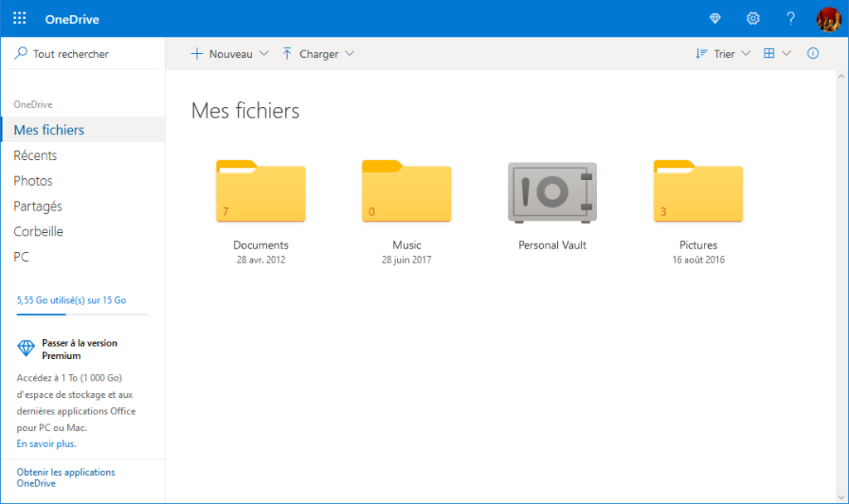This screenshot has height=504, width=849.
Task: Expand the Charger dropdown chevron
Action: click(x=350, y=54)
